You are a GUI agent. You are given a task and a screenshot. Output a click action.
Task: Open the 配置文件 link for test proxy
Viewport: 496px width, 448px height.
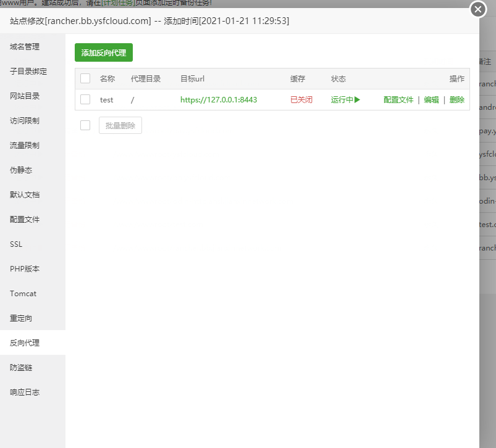tap(398, 99)
